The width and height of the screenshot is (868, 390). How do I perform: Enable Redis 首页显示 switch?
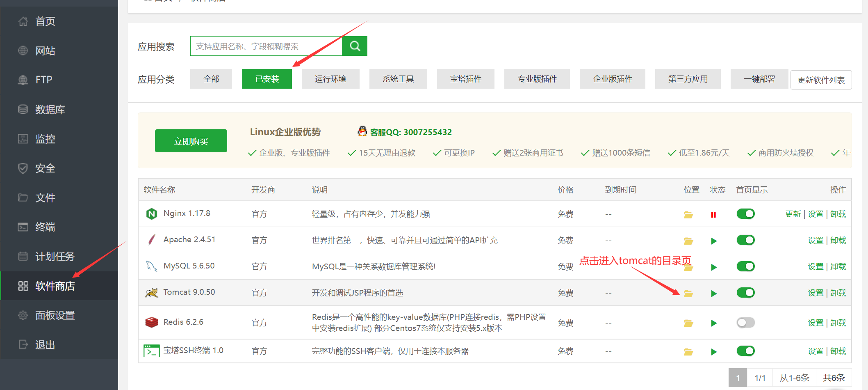click(x=745, y=323)
